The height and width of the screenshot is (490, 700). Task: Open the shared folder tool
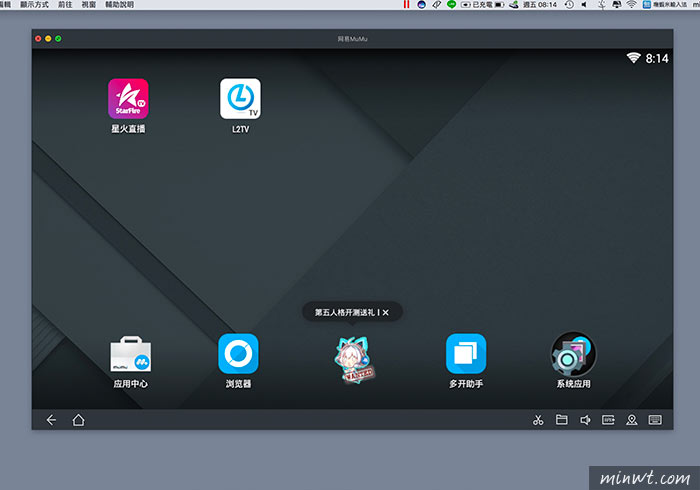click(x=562, y=419)
